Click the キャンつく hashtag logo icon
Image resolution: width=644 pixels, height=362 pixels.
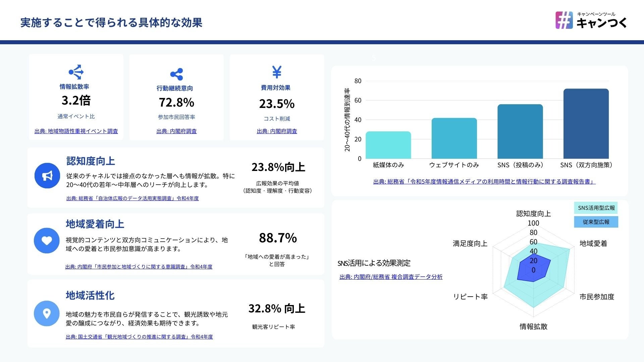pyautogui.click(x=564, y=20)
